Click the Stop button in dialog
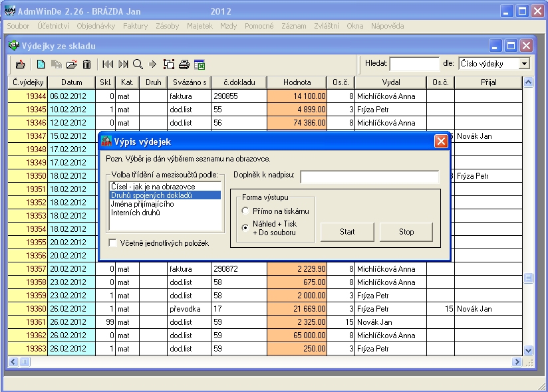548x392 pixels. click(406, 232)
